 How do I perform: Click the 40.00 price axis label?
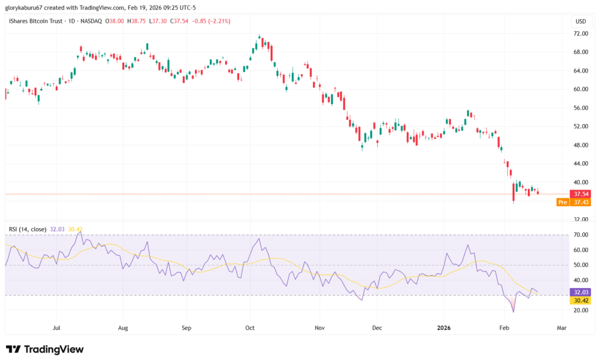581,183
